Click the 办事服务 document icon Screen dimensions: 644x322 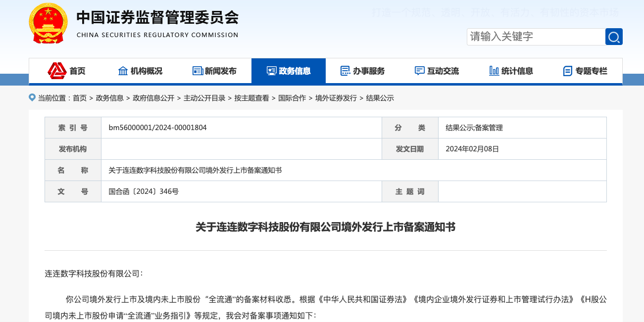tap(346, 71)
